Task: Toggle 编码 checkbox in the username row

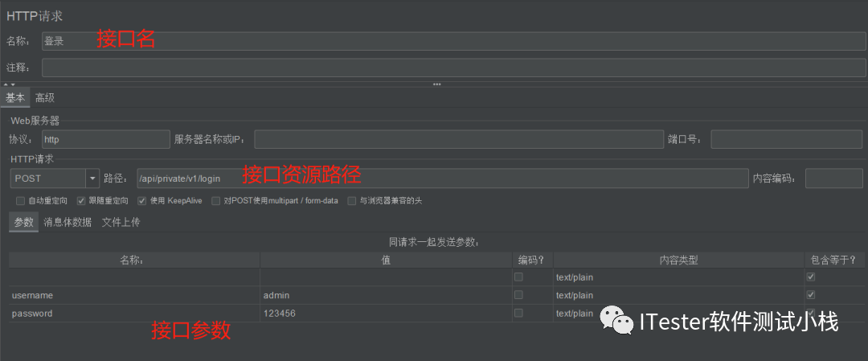Action: coord(518,295)
